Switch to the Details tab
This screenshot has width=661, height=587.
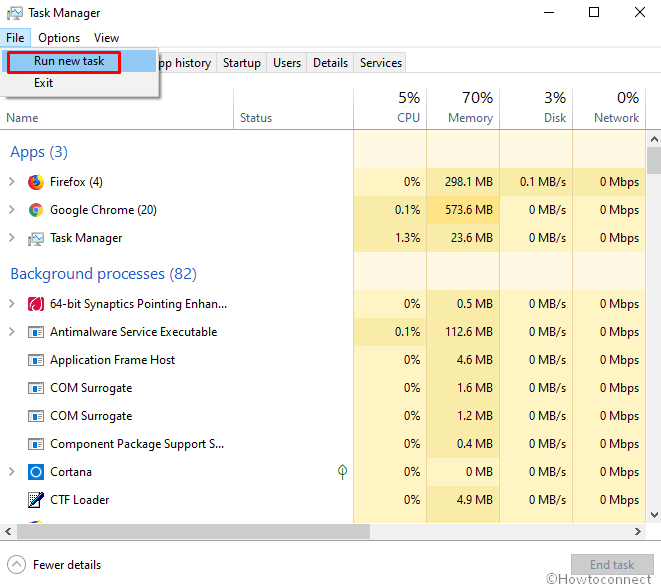(330, 63)
